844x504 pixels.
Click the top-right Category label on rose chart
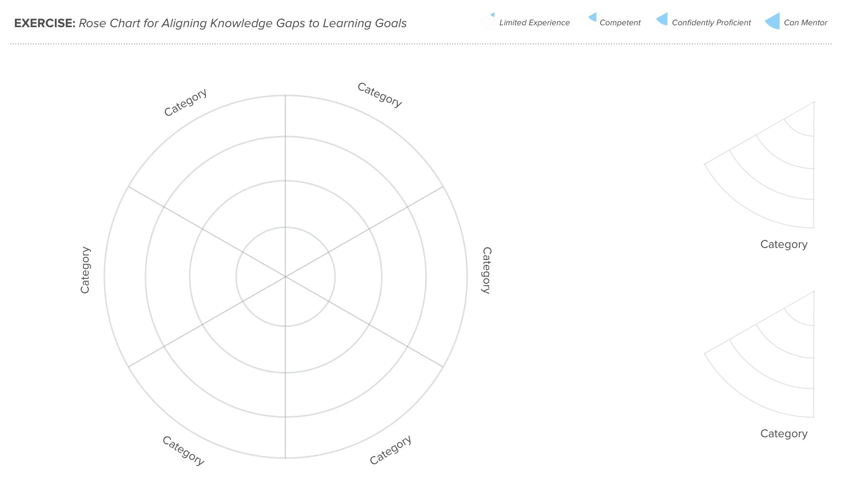[x=380, y=95]
